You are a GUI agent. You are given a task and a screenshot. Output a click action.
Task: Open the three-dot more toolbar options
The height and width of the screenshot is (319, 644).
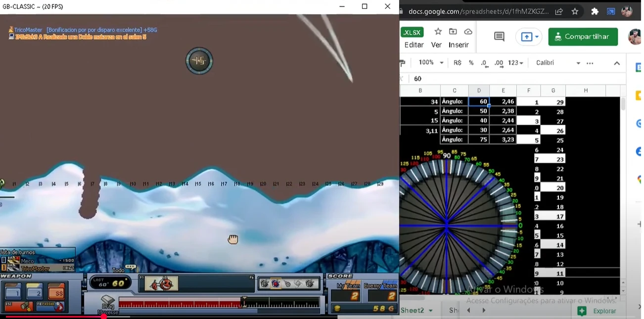tap(590, 63)
